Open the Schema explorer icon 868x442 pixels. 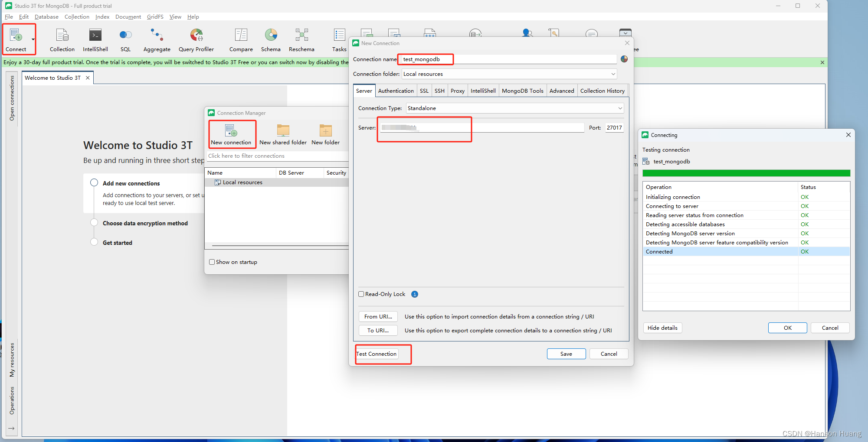tap(271, 35)
